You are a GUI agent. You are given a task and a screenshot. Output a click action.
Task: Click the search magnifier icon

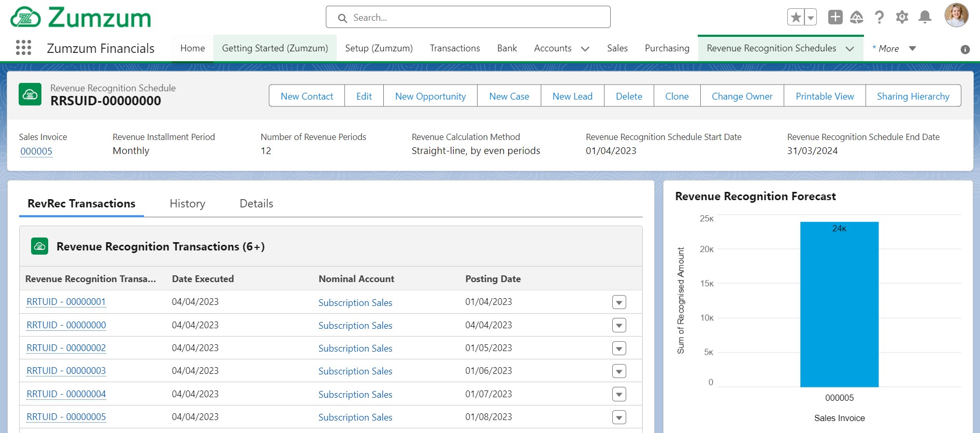tap(342, 18)
